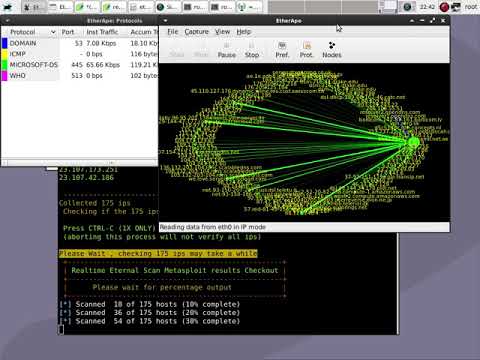
Task: Click the magenta WHO color swatch
Action: click(5, 76)
